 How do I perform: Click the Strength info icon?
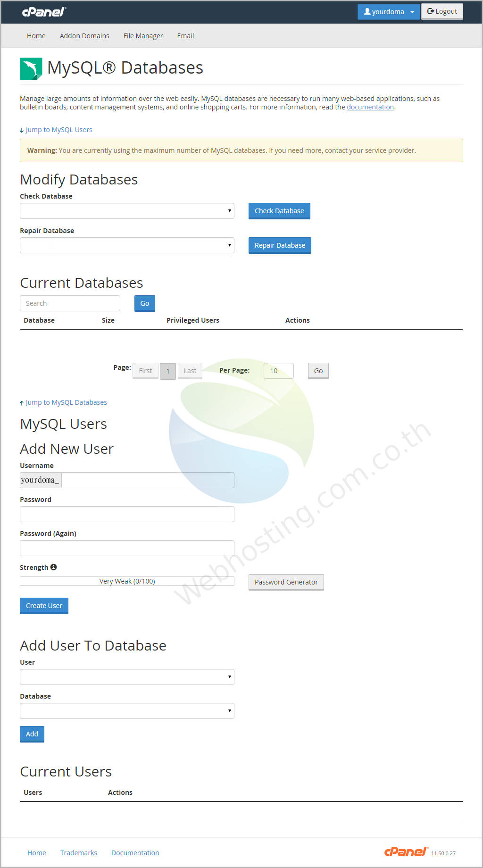coord(54,567)
